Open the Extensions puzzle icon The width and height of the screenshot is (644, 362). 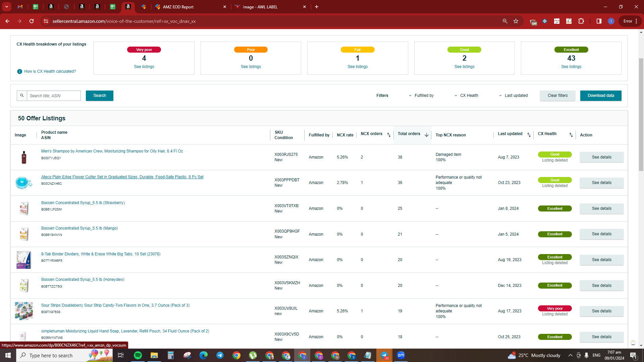pos(581,21)
